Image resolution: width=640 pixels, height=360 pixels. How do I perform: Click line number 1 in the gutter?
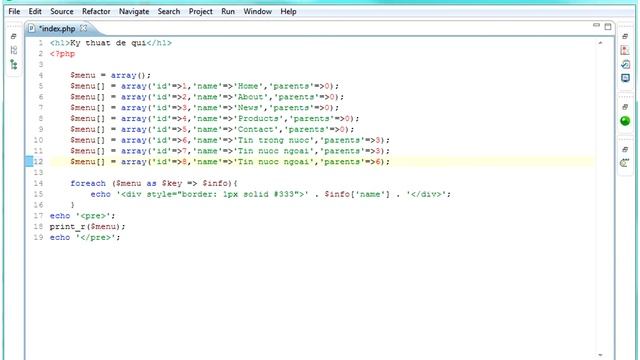click(40, 43)
